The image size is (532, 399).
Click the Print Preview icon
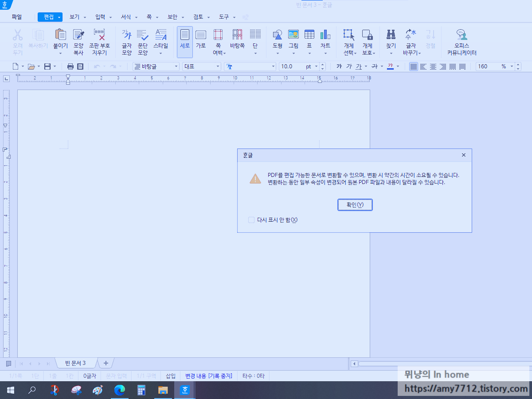[x=80, y=66]
